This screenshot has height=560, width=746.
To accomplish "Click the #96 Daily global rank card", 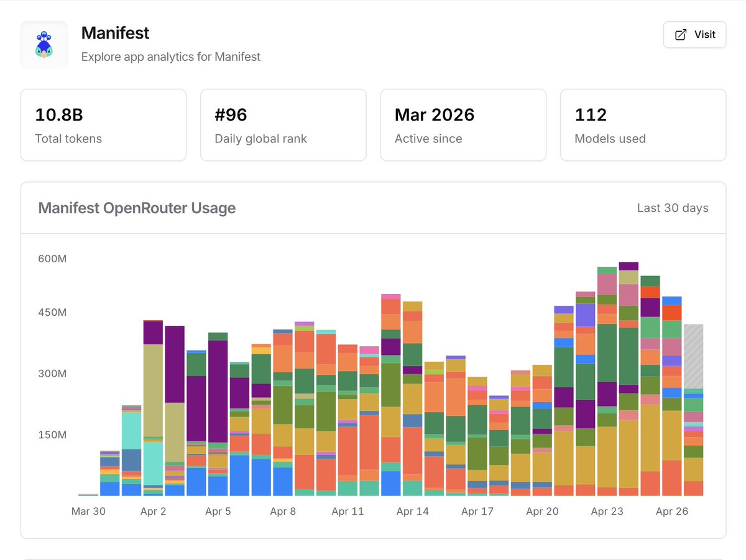I will (x=283, y=125).
